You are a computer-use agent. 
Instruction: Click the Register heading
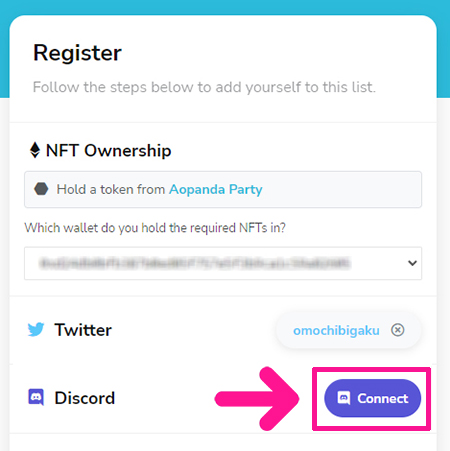pos(77,53)
